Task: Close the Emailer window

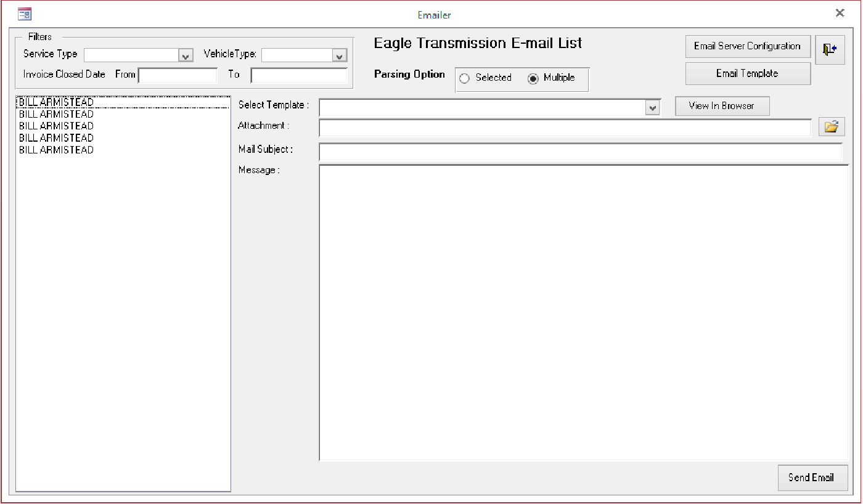Action: 840,13
